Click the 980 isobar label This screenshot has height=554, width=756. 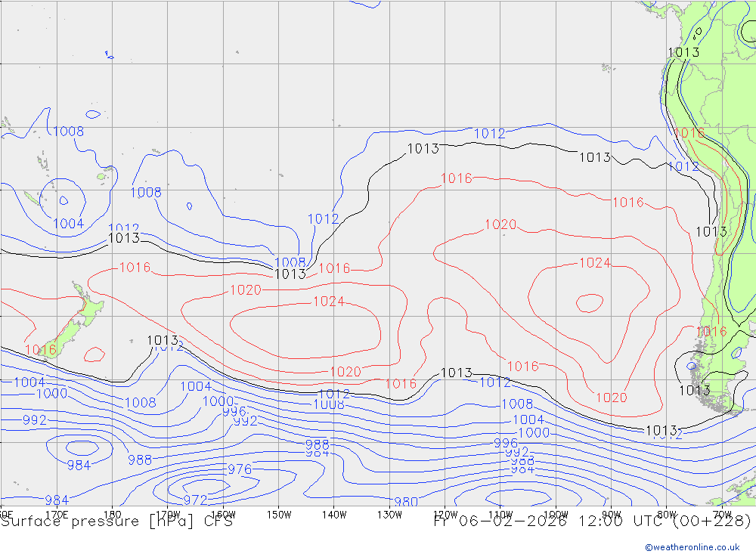pyautogui.click(x=405, y=501)
